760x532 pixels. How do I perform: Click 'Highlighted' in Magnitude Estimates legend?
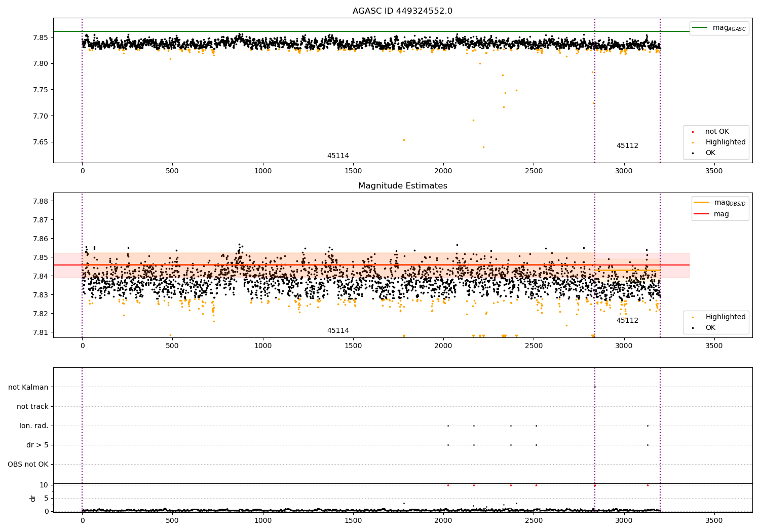[725, 317]
